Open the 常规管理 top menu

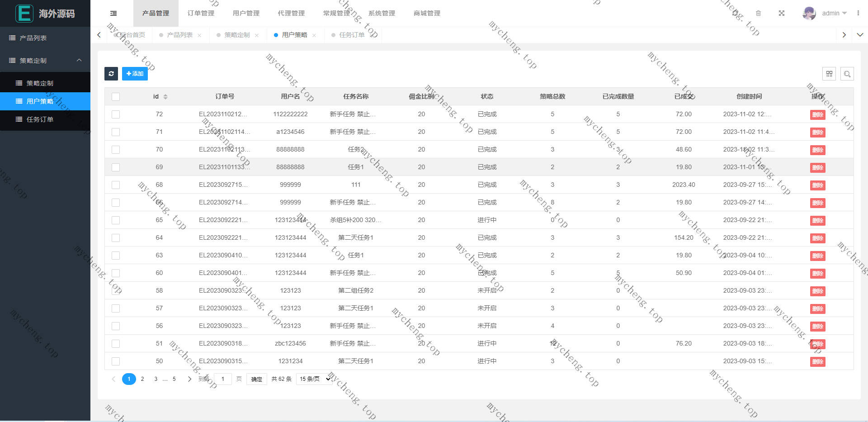coord(336,14)
